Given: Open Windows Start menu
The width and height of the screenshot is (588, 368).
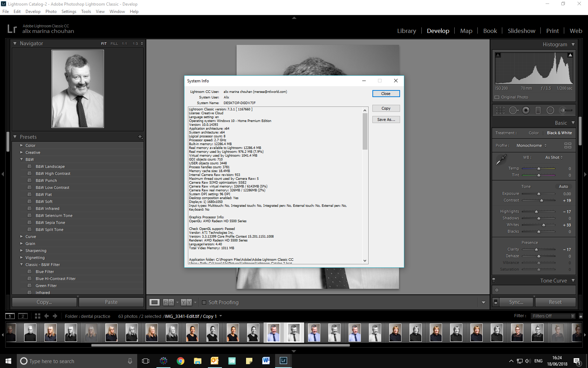Looking at the screenshot, I should click(8, 361).
